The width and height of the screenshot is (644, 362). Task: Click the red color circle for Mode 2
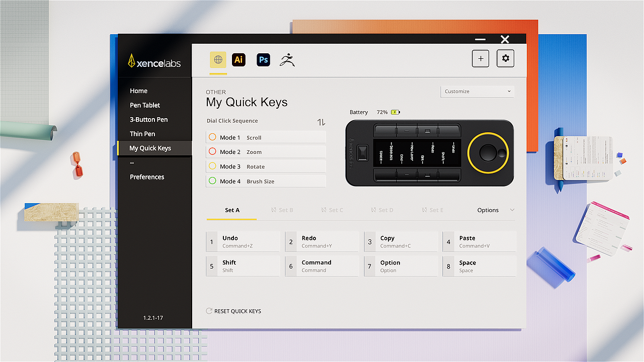[212, 151]
